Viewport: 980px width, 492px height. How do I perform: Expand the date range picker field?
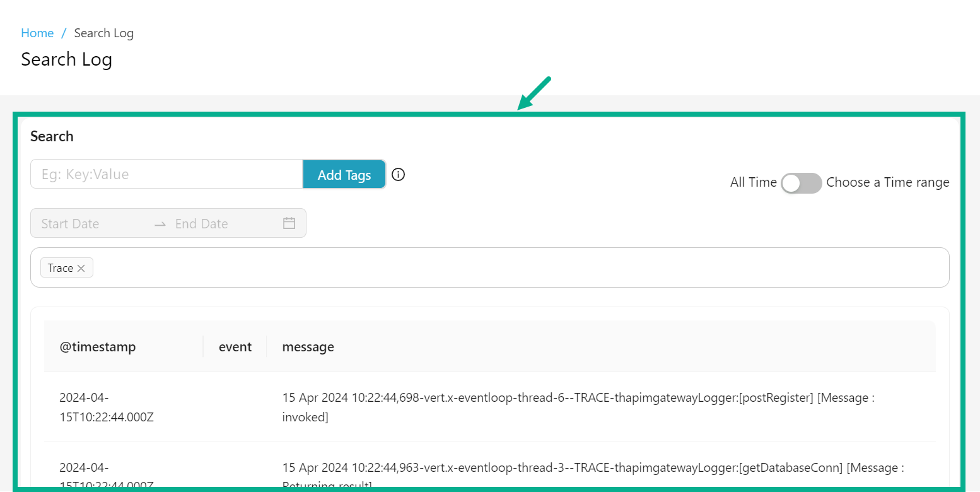pyautogui.click(x=168, y=223)
